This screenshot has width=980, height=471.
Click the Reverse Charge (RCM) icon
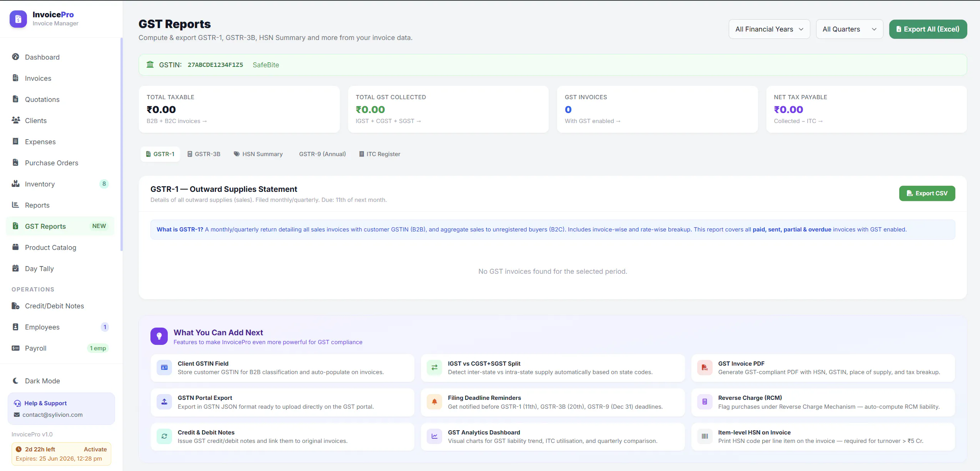point(705,402)
